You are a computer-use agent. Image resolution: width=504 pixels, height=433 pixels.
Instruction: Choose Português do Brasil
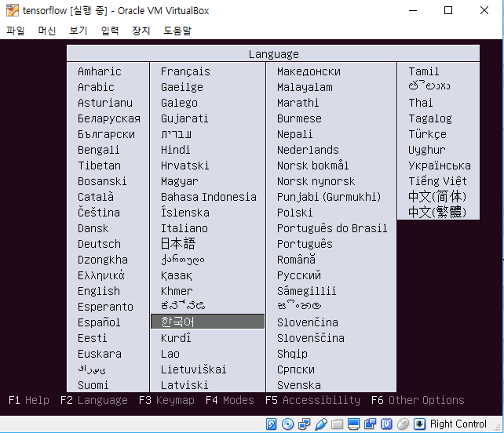pos(332,228)
